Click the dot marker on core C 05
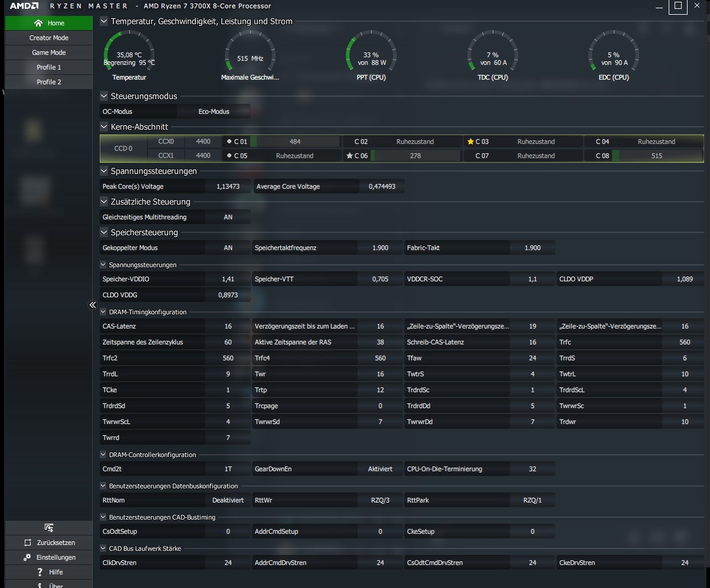710x588 pixels. pos(229,156)
